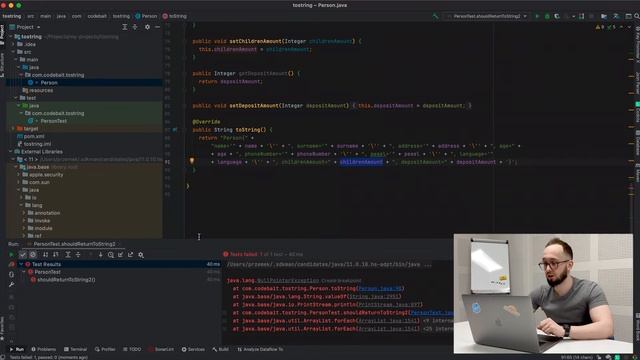Select PersonTest.shouldReturnToString2 run tab
The width and height of the screenshot is (640, 360).
point(74,244)
